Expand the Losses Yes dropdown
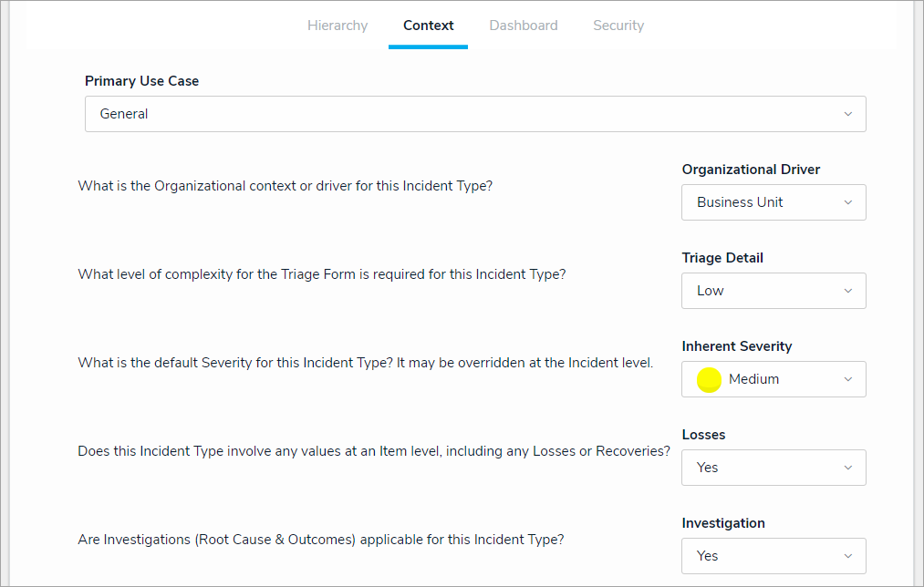This screenshot has height=587, width=924. (773, 468)
